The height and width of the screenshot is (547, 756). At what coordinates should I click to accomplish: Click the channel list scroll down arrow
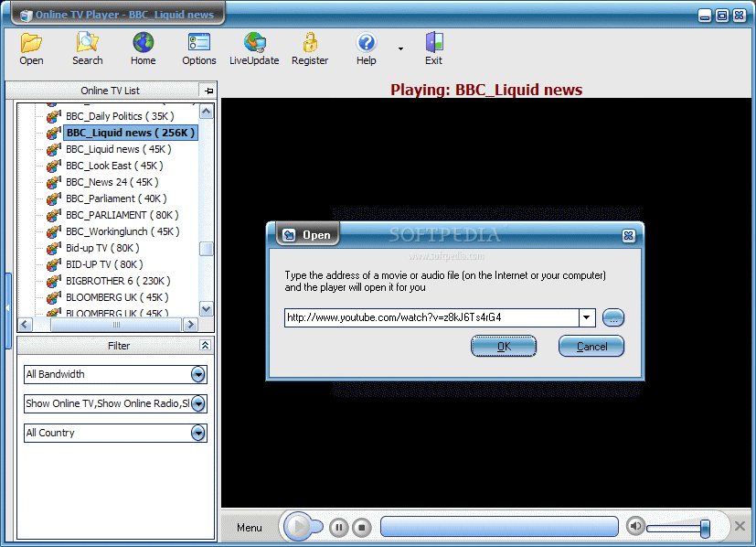tap(207, 308)
